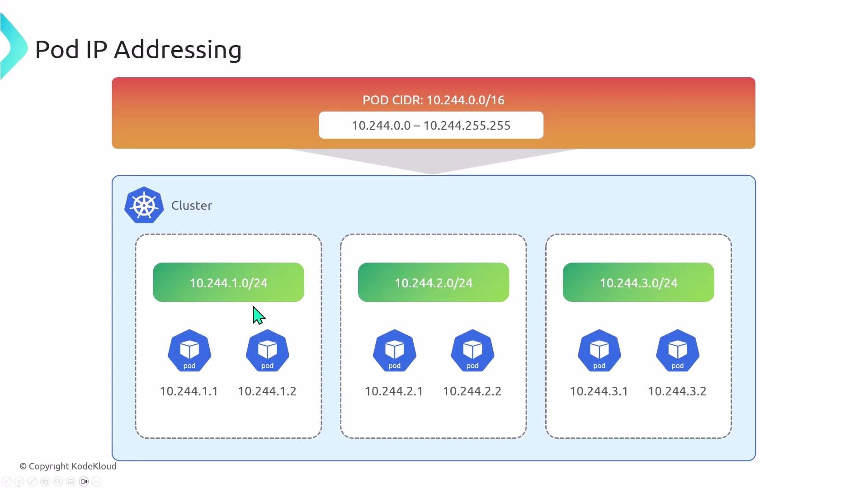Screen dimensions: 868x488
Task: Click the 10.244.1.0/24 subnet box
Action: tap(228, 282)
